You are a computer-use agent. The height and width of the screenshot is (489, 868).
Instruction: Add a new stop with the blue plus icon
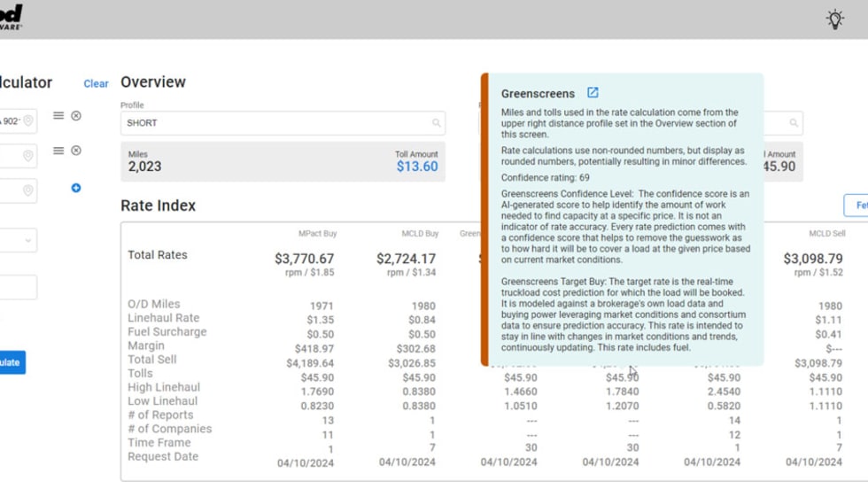coord(76,188)
